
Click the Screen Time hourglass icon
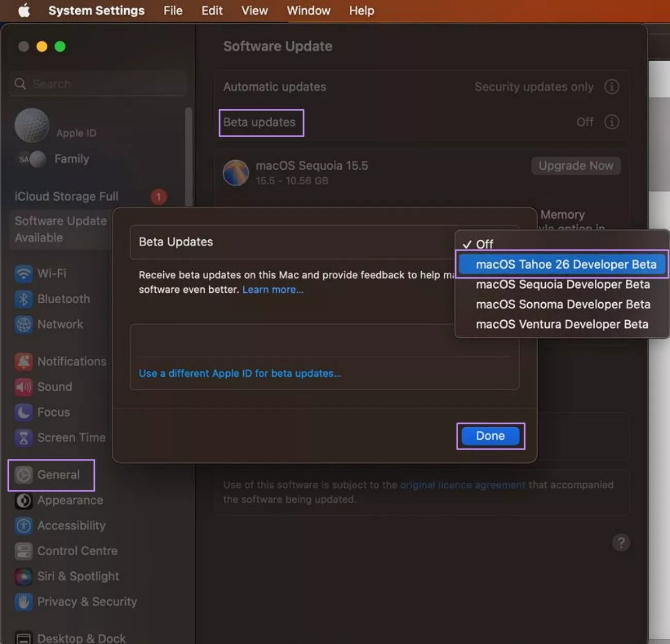coord(24,437)
